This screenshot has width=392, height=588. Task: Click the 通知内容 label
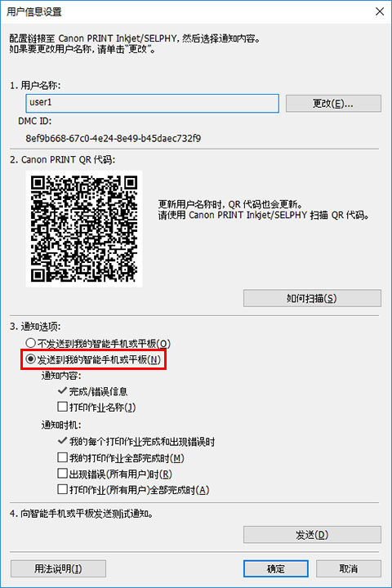coord(61,376)
